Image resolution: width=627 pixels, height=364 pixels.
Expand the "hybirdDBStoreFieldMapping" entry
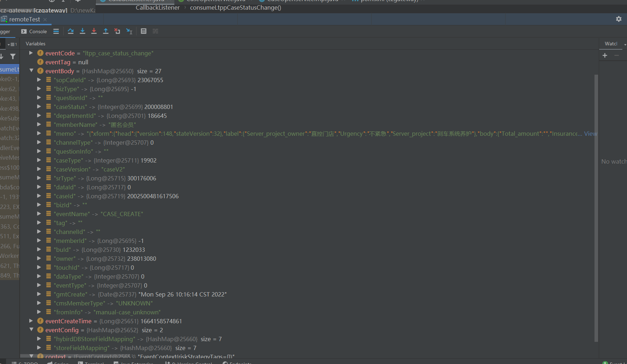(39, 339)
